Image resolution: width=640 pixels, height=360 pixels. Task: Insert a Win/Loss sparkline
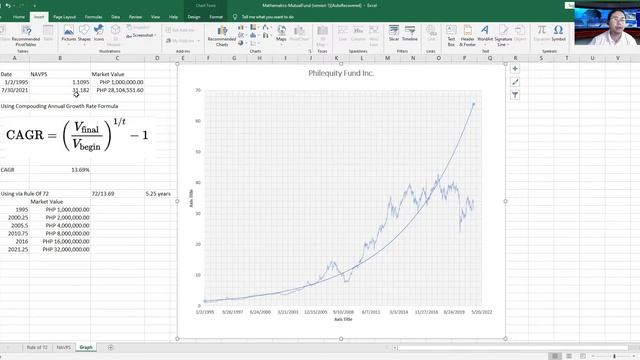pos(374,36)
